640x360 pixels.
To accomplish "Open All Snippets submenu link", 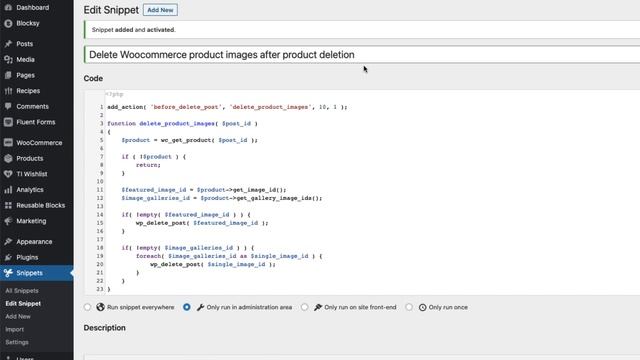I will pos(22,291).
